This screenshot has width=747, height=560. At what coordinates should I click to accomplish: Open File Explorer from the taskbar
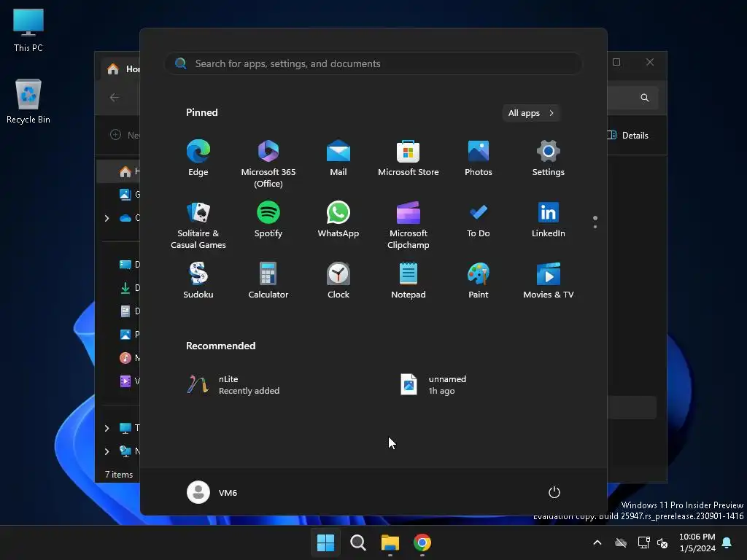pyautogui.click(x=390, y=542)
